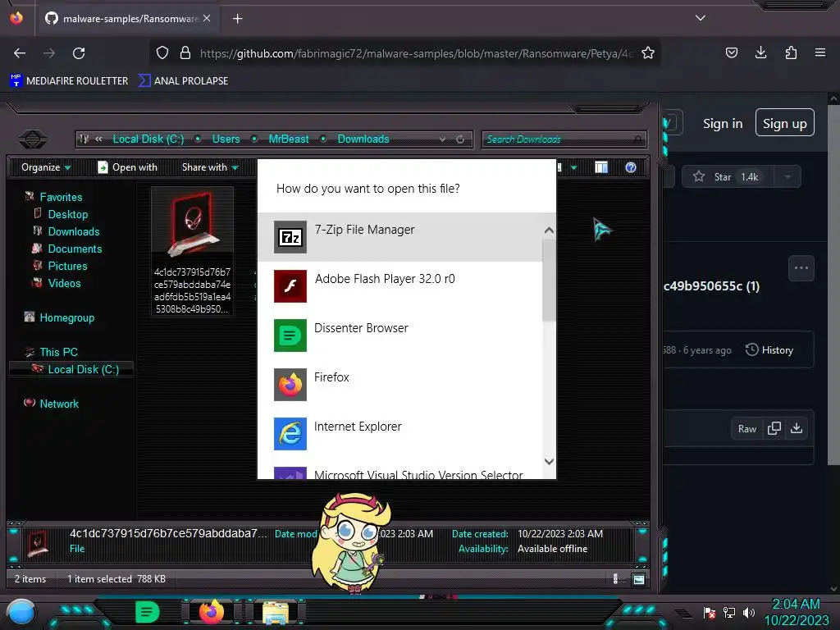Click Local Disk (C:) in breadcrumb
This screenshot has height=630, width=840.
point(148,139)
